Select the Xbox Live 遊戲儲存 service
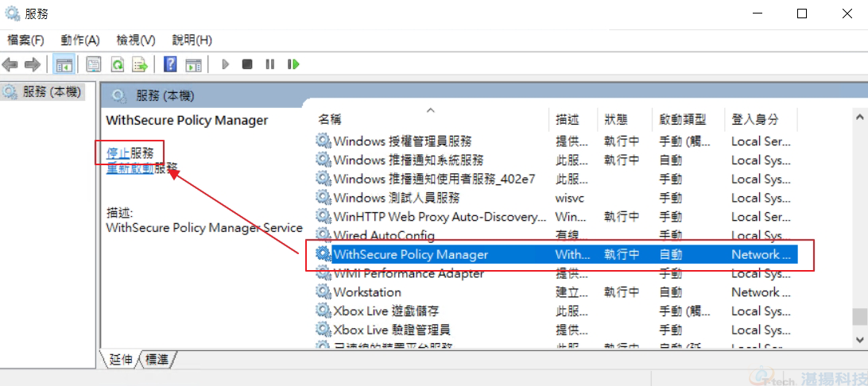The width and height of the screenshot is (868, 386). (556, 311)
